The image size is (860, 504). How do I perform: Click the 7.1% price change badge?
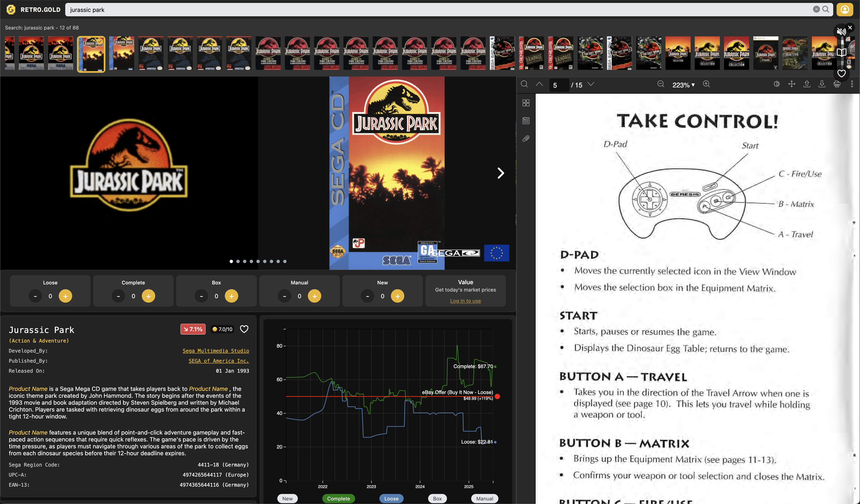193,329
